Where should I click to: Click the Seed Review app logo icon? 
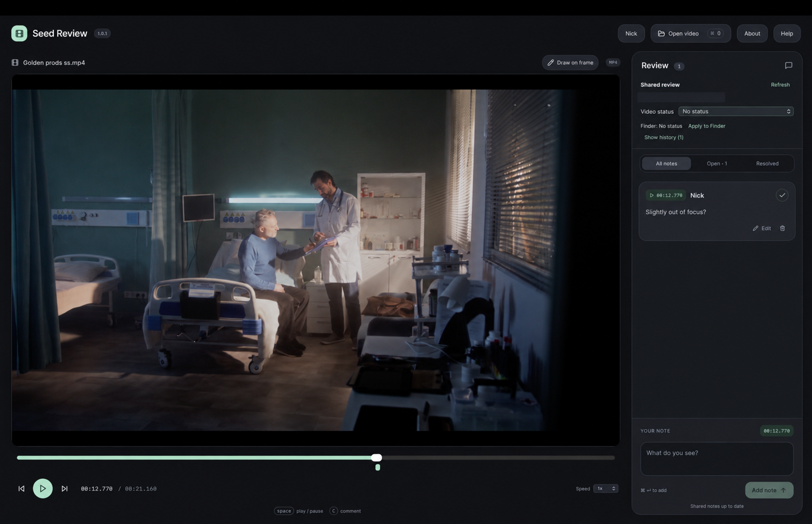click(x=19, y=33)
